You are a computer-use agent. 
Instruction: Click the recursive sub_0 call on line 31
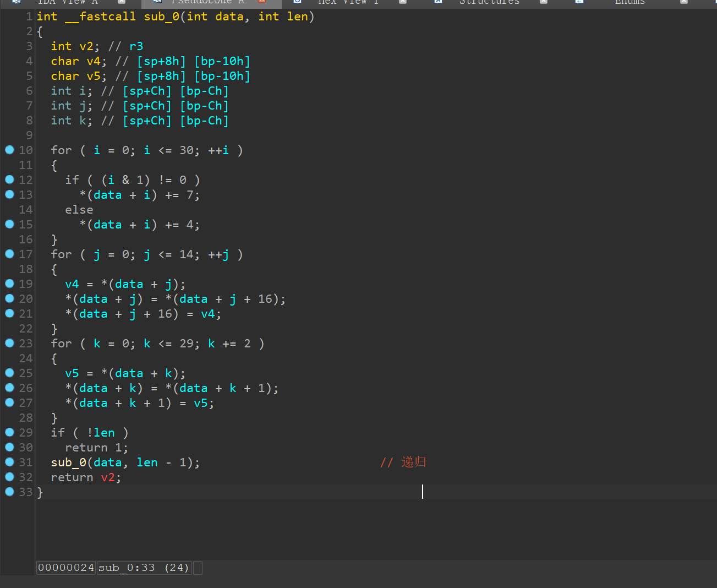(x=68, y=462)
